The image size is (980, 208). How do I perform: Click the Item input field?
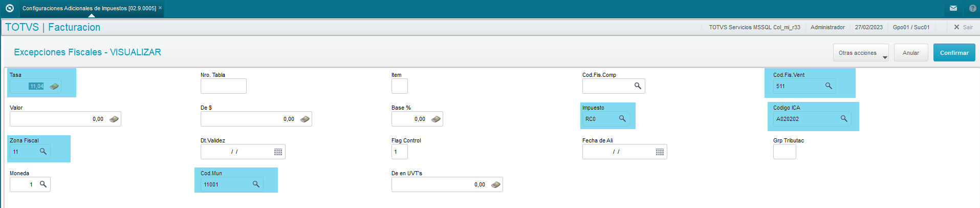tap(399, 86)
